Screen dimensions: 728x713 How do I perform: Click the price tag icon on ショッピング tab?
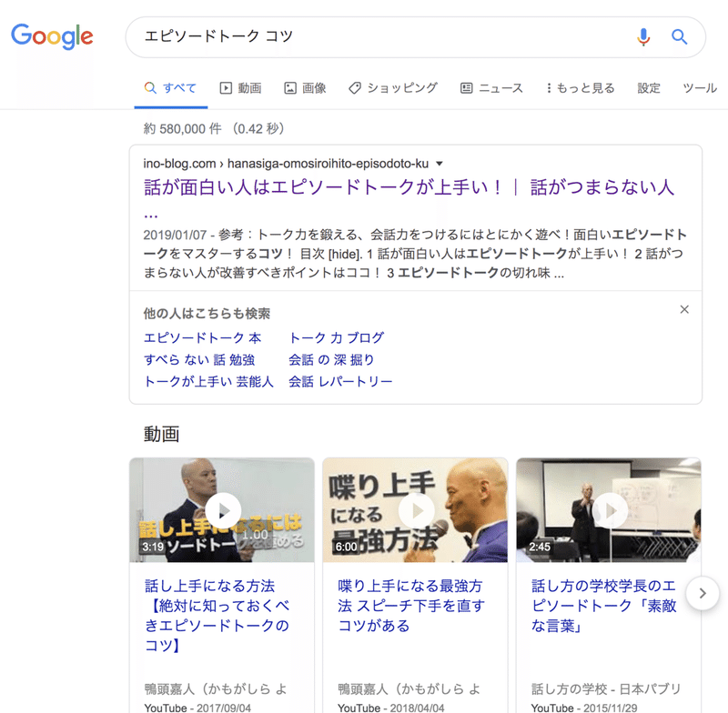(x=357, y=87)
